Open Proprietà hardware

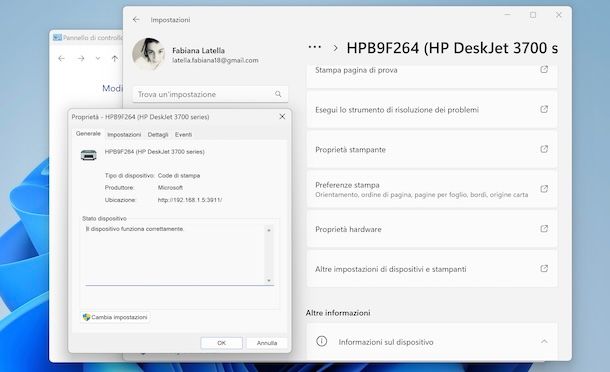point(432,229)
